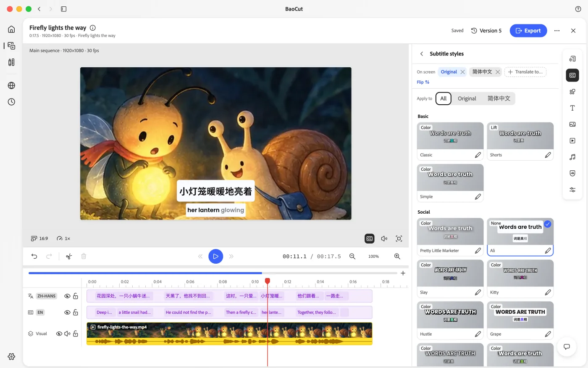Lock the Visual track
Image resolution: width=588 pixels, height=368 pixels.
[76, 334]
